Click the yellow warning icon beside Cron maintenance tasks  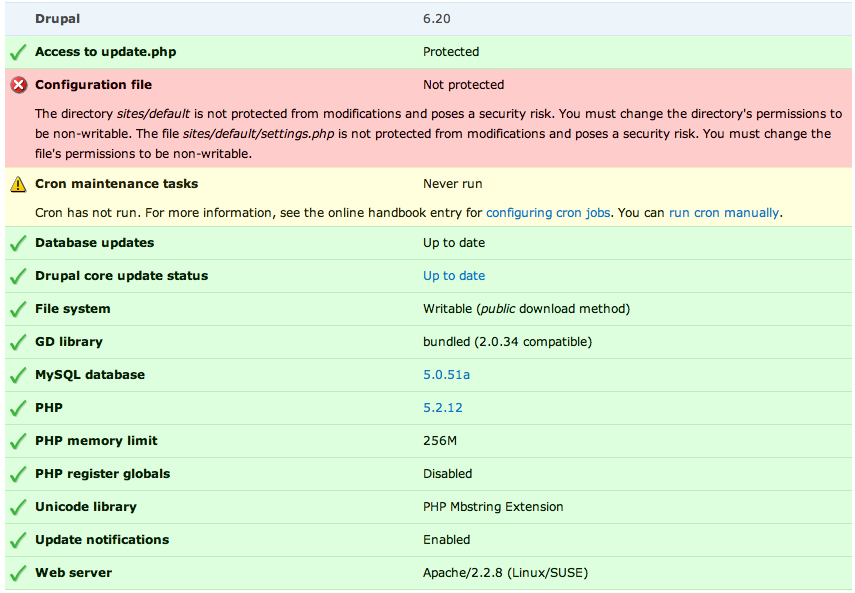[18, 184]
